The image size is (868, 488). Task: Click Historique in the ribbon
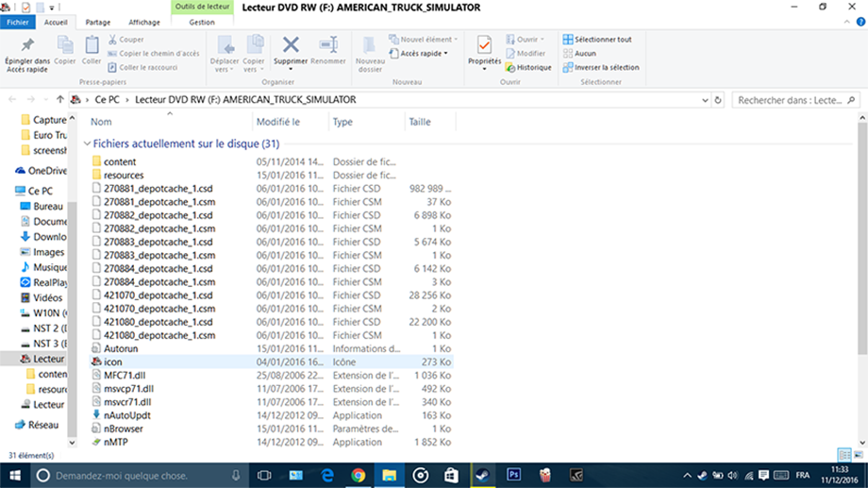[x=528, y=67]
